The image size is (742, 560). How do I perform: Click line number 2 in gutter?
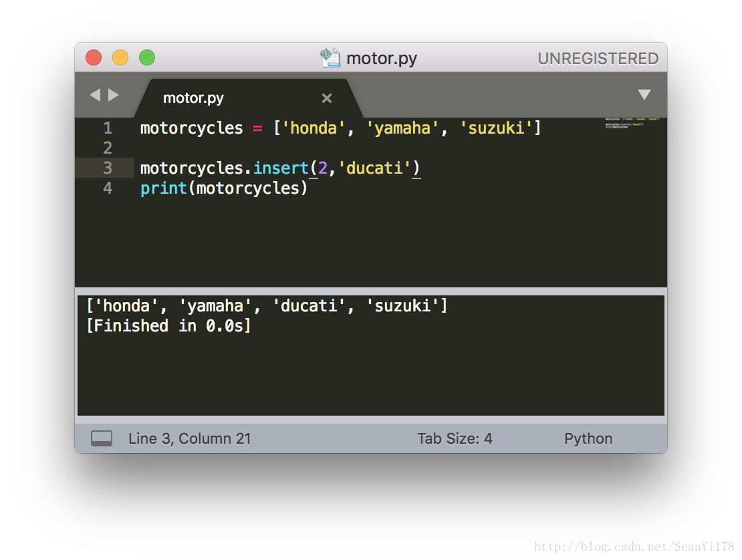(108, 148)
